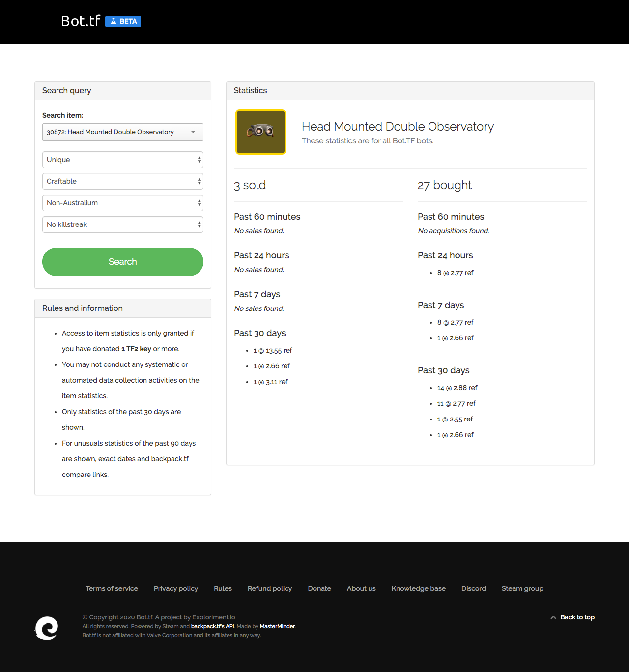Click the Rules and information panel header
The height and width of the screenshot is (672, 629).
[123, 308]
